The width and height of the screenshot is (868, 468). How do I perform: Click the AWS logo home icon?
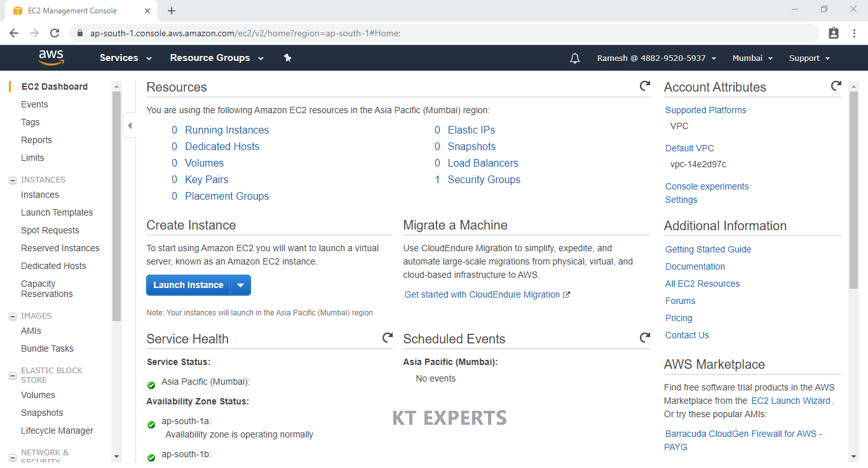51,58
